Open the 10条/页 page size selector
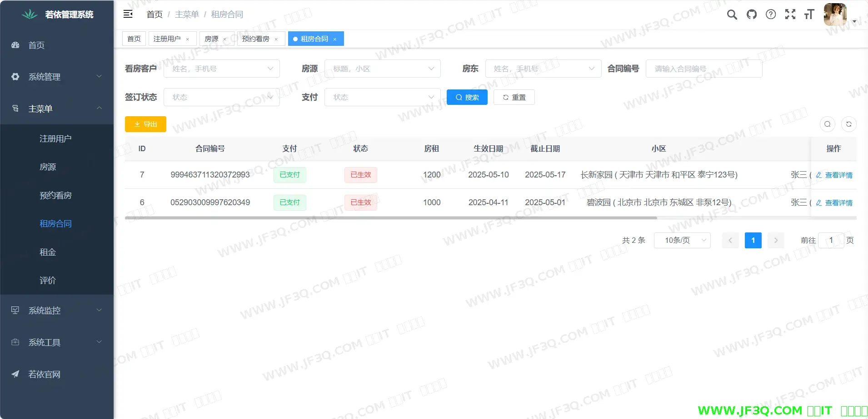The image size is (868, 419). click(682, 240)
